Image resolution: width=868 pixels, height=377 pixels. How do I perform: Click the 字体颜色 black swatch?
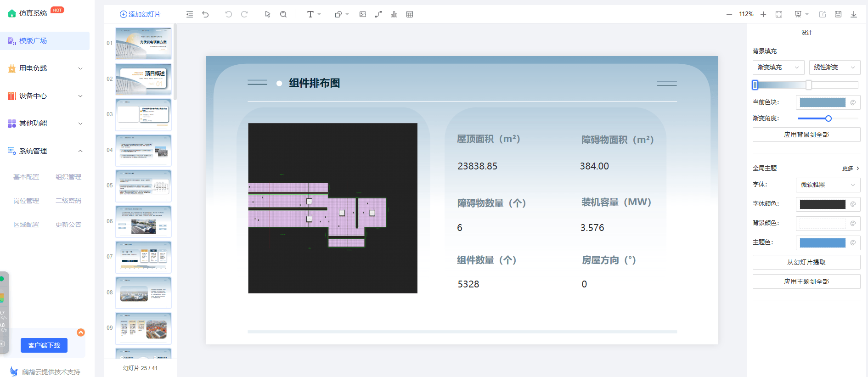[x=823, y=204]
